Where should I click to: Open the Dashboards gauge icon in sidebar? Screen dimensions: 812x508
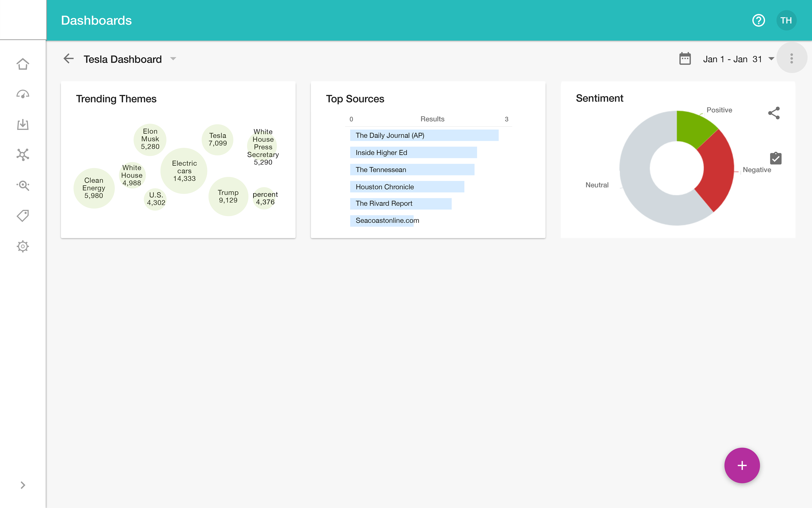(x=23, y=94)
